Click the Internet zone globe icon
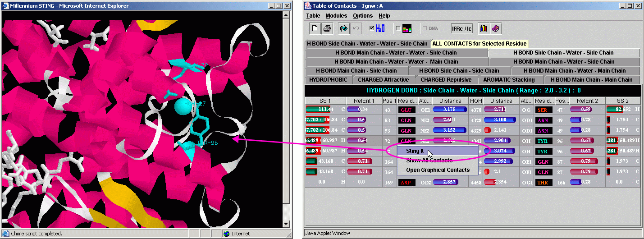644x239 pixels. (x=227, y=234)
